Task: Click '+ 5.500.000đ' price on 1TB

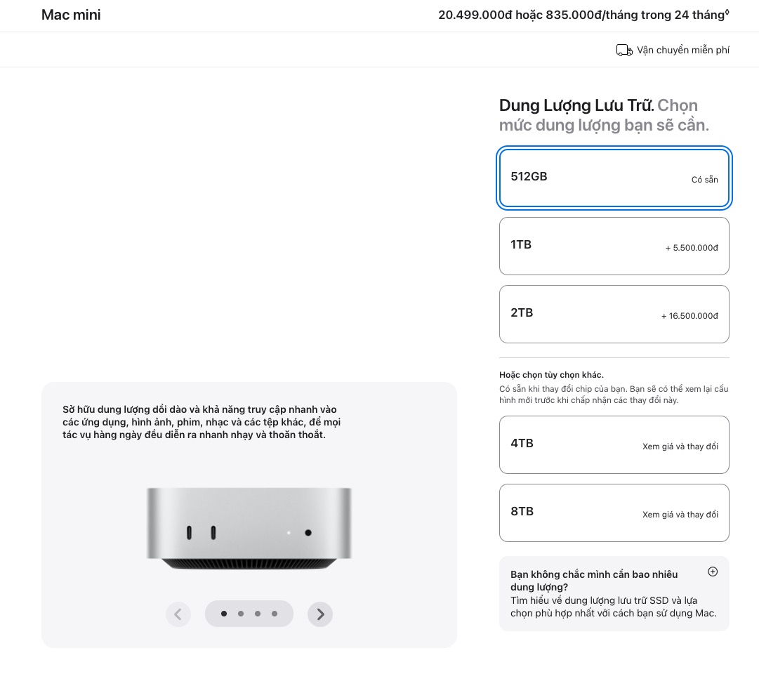Action: coord(691,248)
